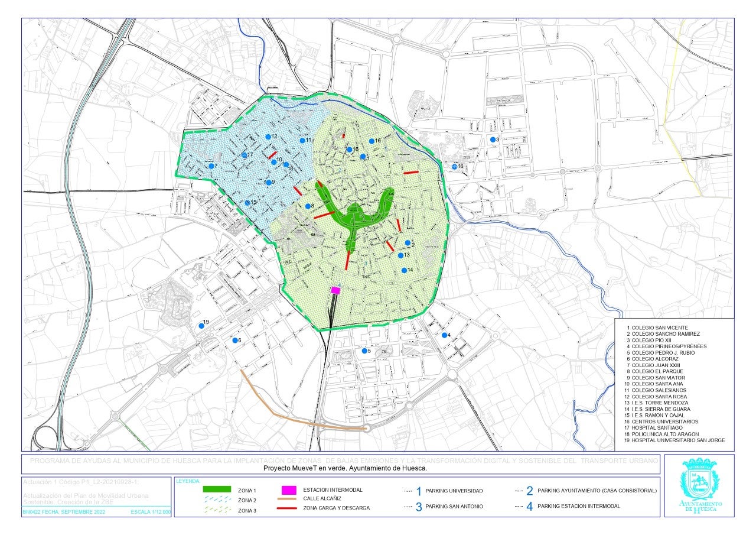Click list entry '16 CENTROS UNIVERSITARIOS'

(x=661, y=421)
